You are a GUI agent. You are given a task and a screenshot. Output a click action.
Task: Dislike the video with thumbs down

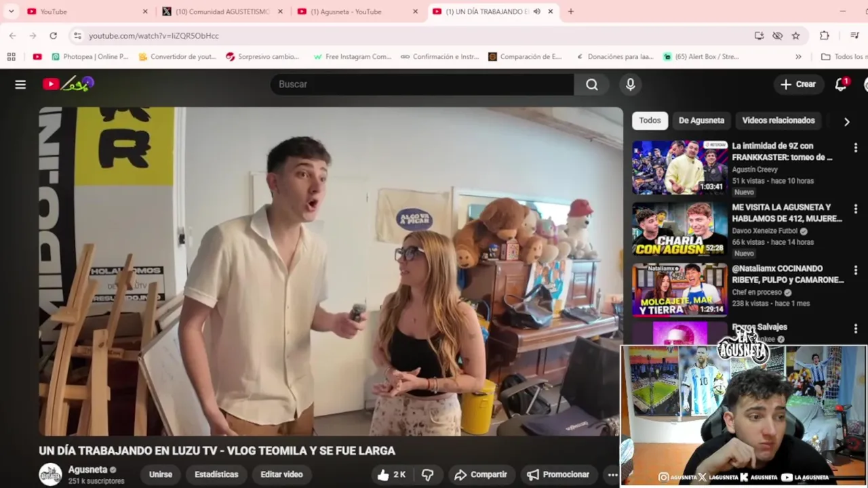coord(427,474)
